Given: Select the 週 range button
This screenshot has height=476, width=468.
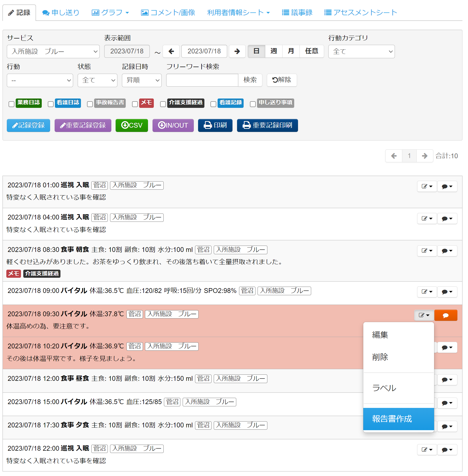Looking at the screenshot, I should click(273, 51).
